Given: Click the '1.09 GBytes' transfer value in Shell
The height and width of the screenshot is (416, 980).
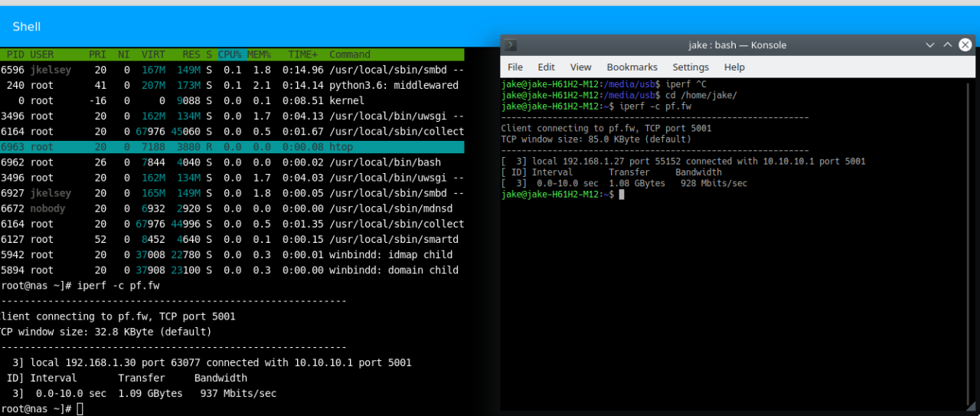Looking at the screenshot, I should [151, 393].
